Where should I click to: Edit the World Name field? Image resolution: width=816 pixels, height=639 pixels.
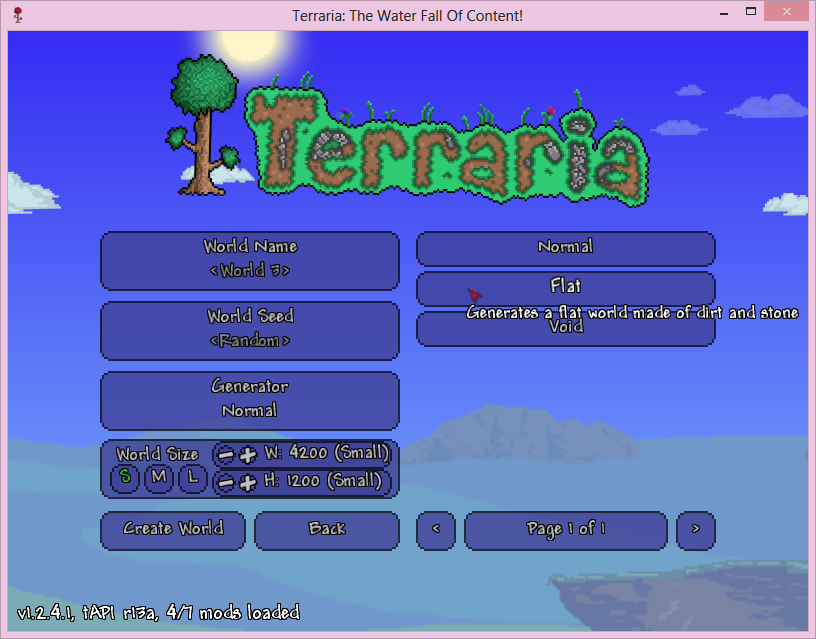click(x=250, y=261)
